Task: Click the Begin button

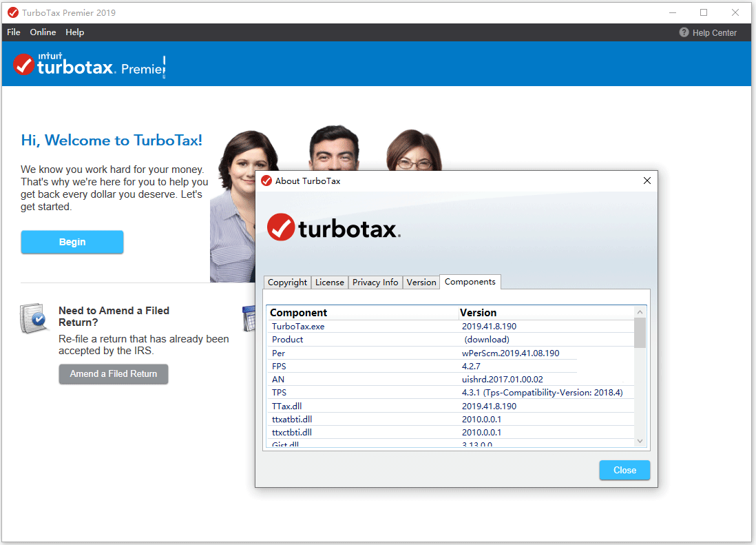Action: click(x=72, y=242)
